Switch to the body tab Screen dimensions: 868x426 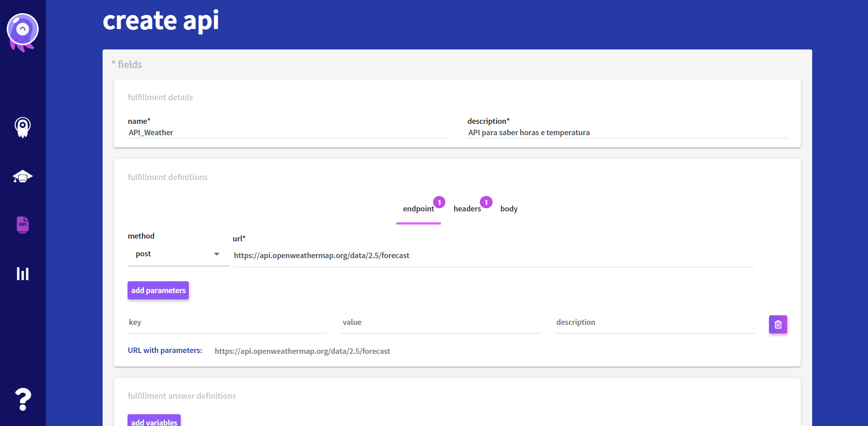click(509, 209)
